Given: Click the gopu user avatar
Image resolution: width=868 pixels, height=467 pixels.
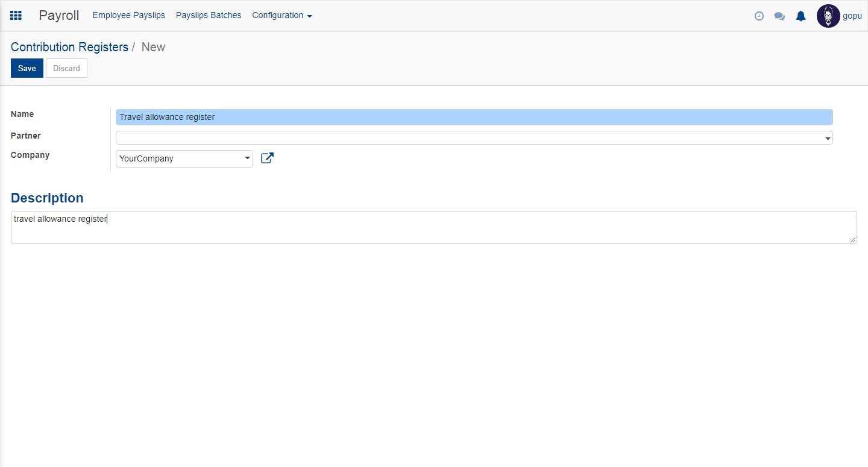Looking at the screenshot, I should pos(828,16).
